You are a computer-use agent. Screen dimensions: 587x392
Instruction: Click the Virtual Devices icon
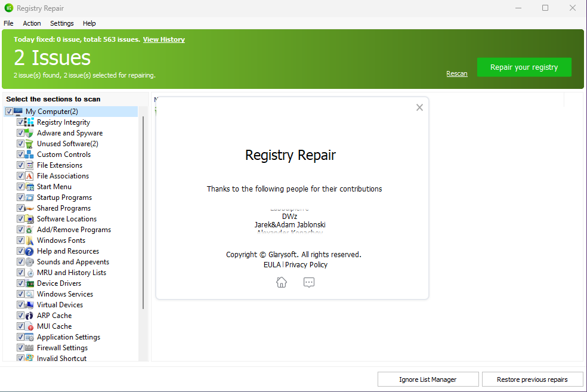point(29,305)
